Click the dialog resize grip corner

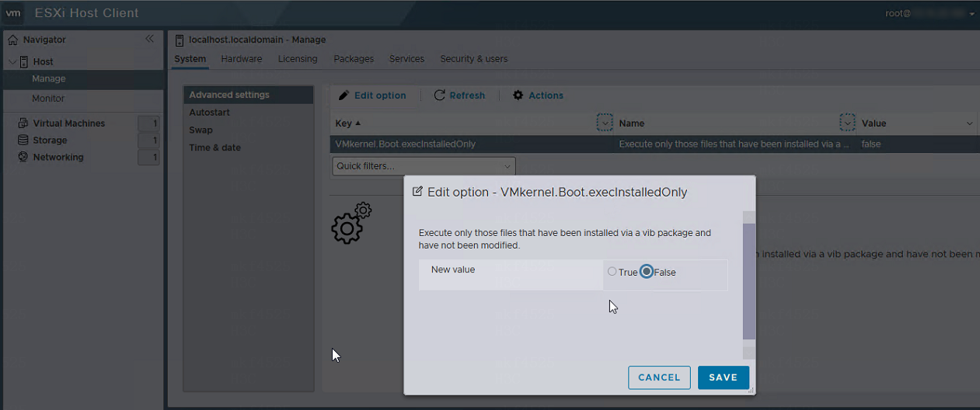pos(751,391)
